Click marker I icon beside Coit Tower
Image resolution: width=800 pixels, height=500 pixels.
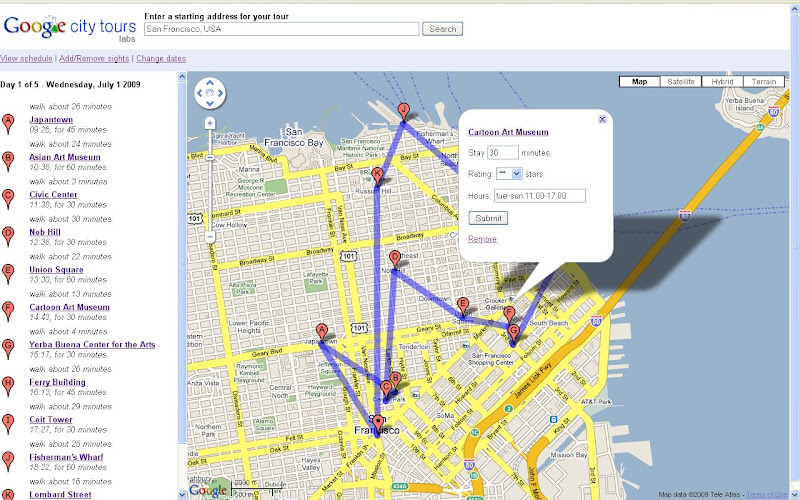(x=8, y=424)
